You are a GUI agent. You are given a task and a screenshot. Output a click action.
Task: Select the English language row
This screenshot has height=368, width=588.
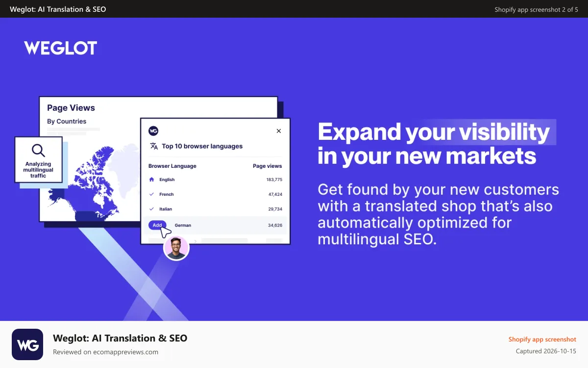tap(216, 180)
